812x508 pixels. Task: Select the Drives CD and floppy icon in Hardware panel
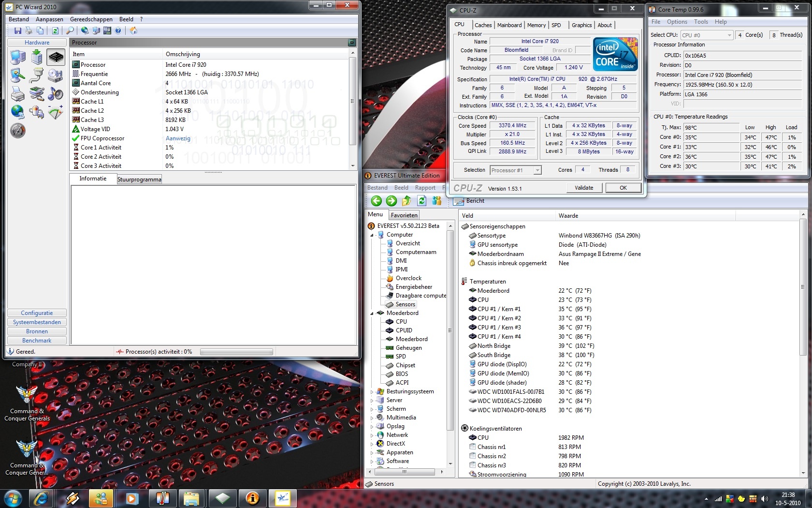55,75
